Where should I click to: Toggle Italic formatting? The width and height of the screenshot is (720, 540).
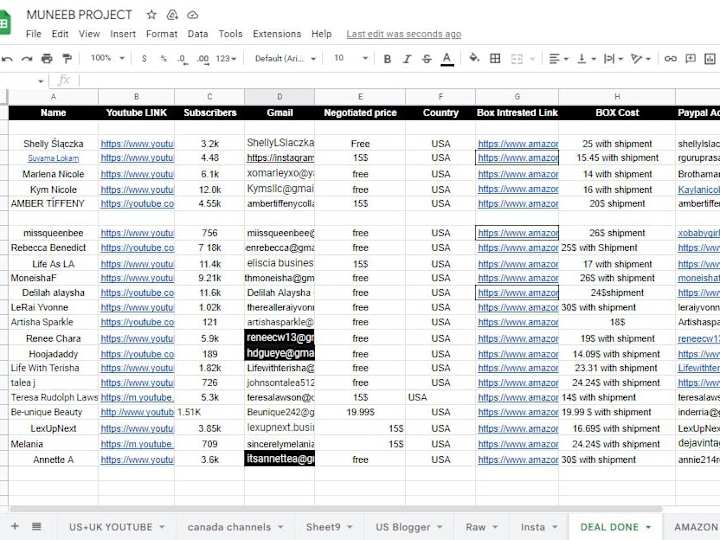407,59
